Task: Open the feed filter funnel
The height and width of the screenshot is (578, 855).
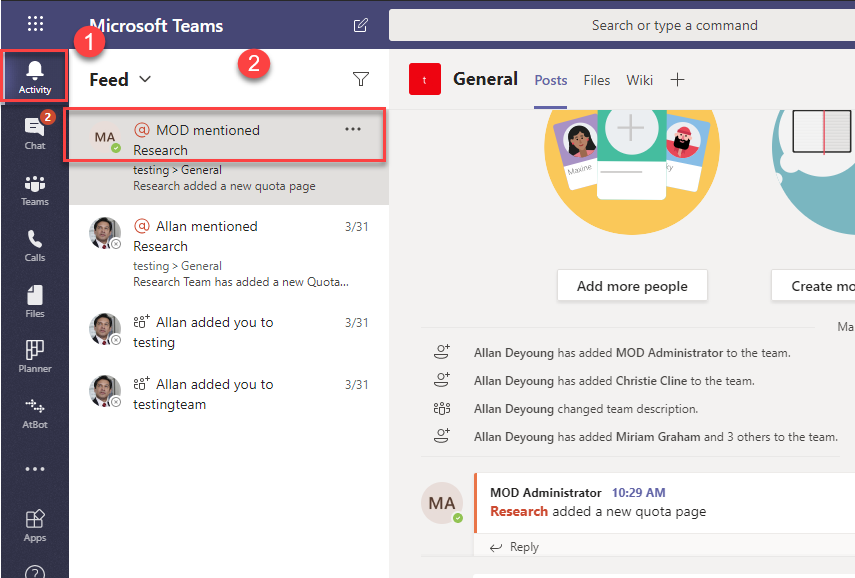Action: pyautogui.click(x=361, y=79)
